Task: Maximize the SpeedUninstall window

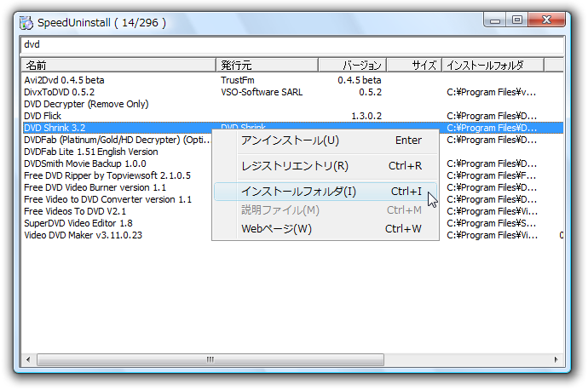Action: (x=517, y=20)
